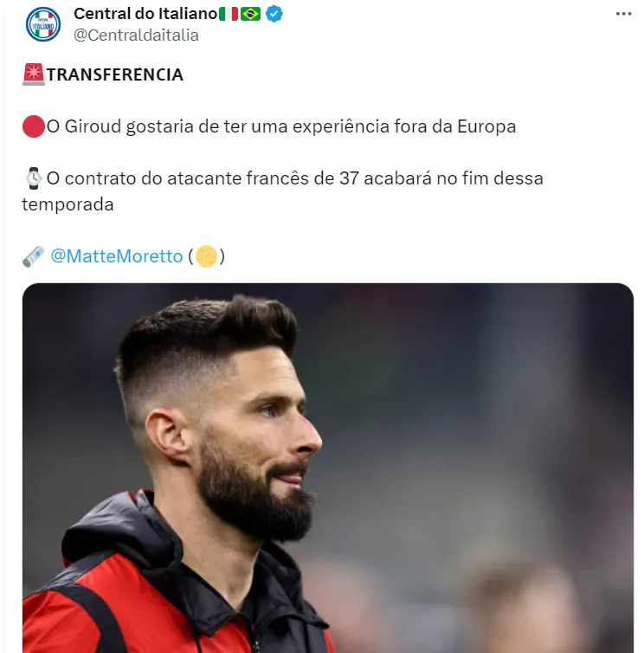644x653 pixels.
Task: Open the @Centraldaitalia handle link
Action: point(136,36)
